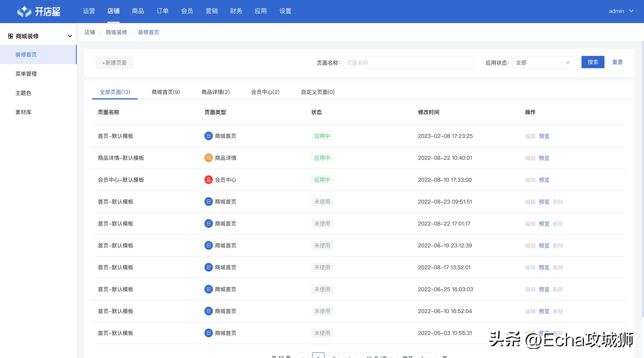This screenshot has width=644, height=358.
Task: Click orange 商品详情 page type icon
Action: [208, 158]
